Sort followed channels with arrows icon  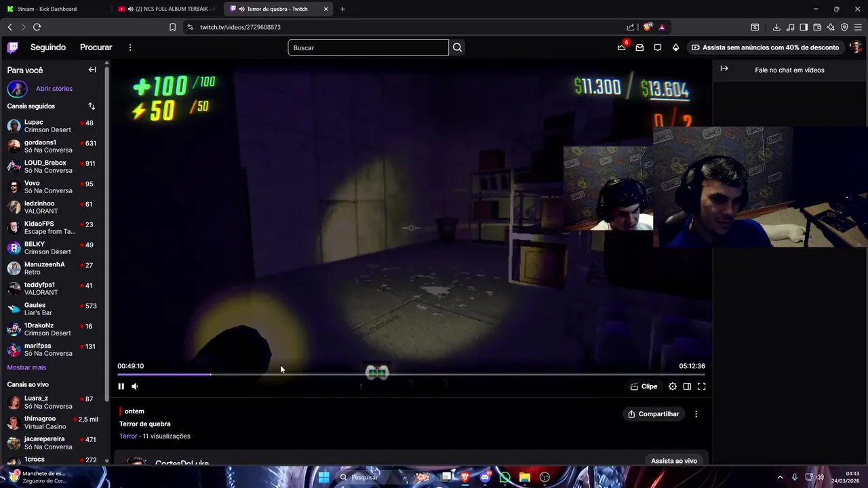pos(92,106)
